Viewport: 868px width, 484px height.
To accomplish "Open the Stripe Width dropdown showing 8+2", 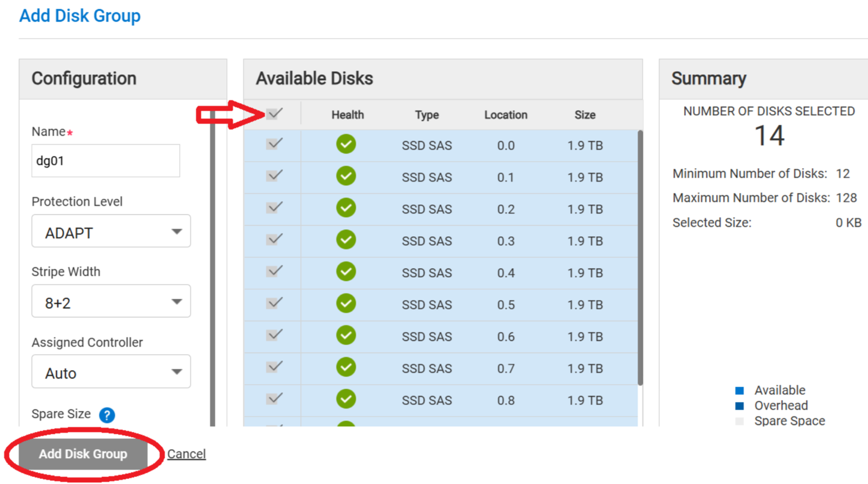I will (x=111, y=301).
